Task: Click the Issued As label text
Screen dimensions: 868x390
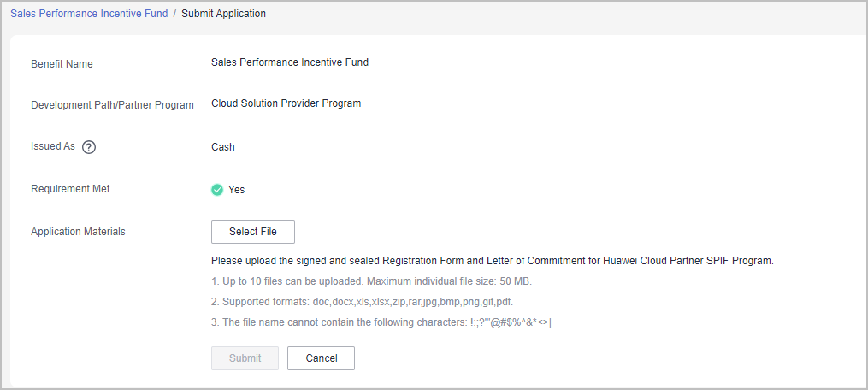Action: 53,146
